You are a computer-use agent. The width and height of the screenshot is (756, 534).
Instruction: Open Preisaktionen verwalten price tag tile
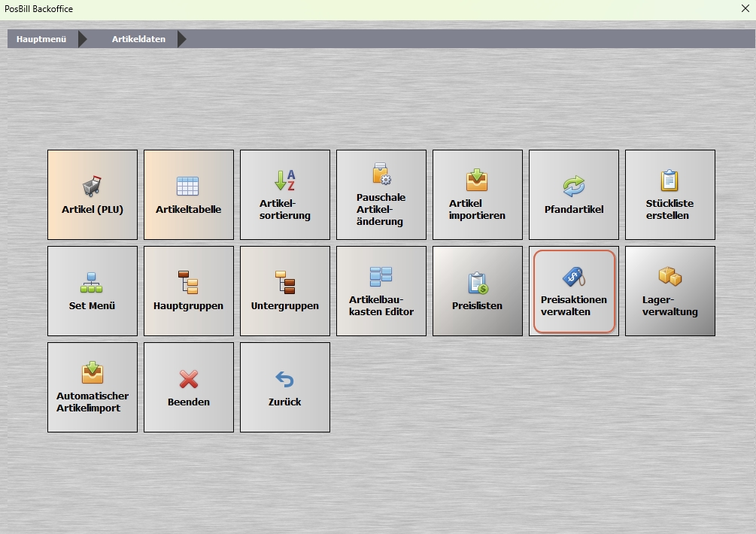[x=574, y=291]
